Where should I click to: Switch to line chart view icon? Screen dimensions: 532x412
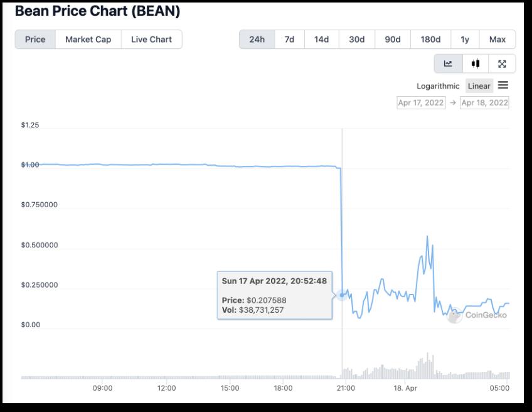[448, 63]
